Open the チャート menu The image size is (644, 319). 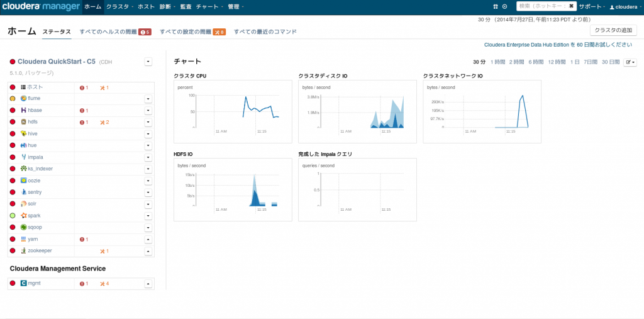click(x=209, y=6)
